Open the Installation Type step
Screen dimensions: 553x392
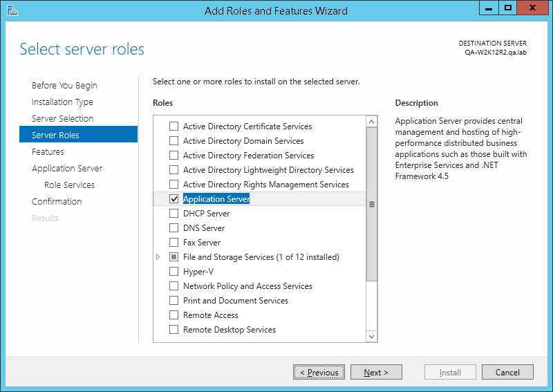coord(62,102)
